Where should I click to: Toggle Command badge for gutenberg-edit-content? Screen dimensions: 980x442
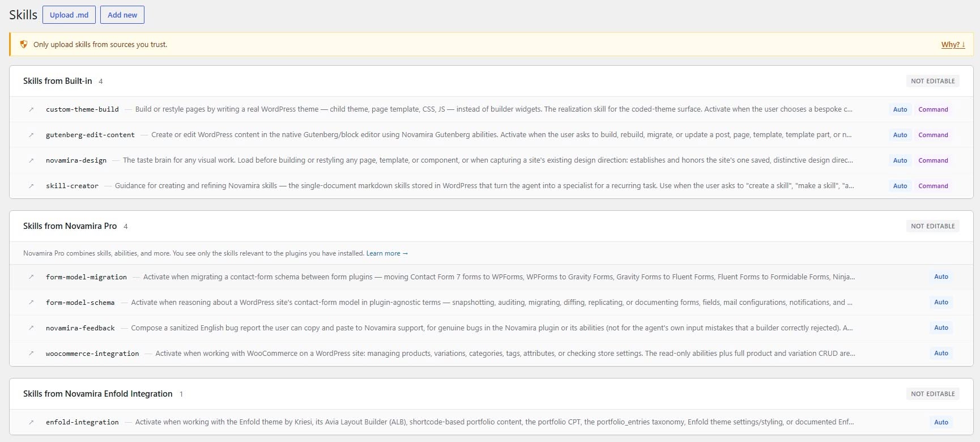(x=933, y=135)
